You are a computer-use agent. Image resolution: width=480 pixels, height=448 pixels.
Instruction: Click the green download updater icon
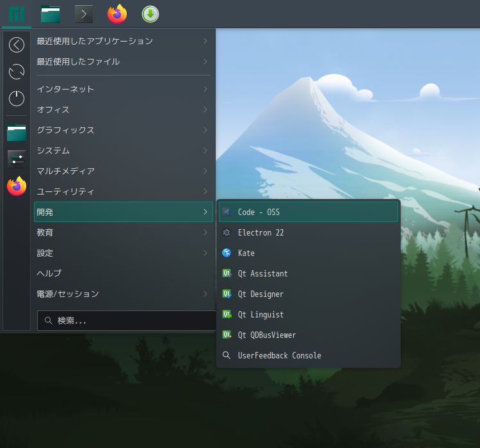[x=150, y=14]
